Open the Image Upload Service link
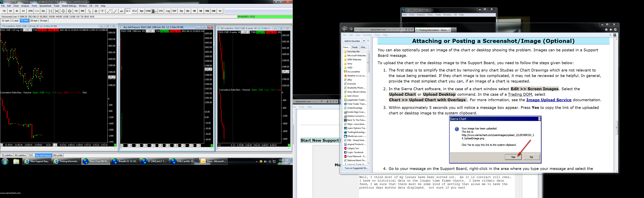The width and height of the screenshot is (644, 198). (549, 100)
